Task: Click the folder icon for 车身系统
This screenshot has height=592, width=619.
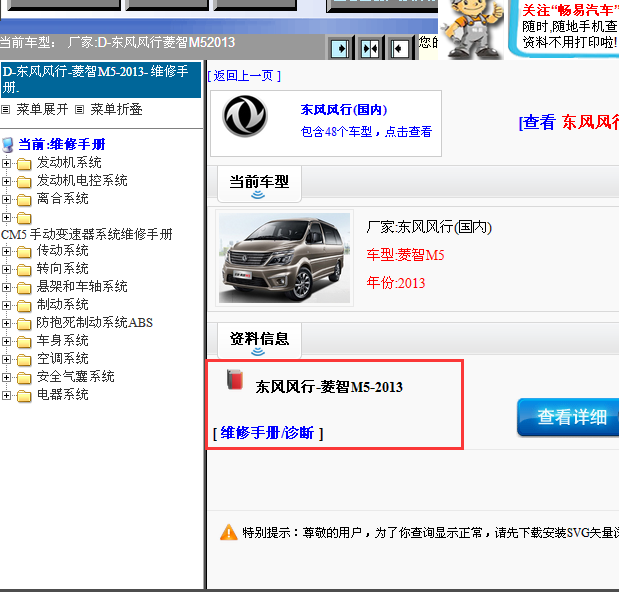Action: [24, 341]
